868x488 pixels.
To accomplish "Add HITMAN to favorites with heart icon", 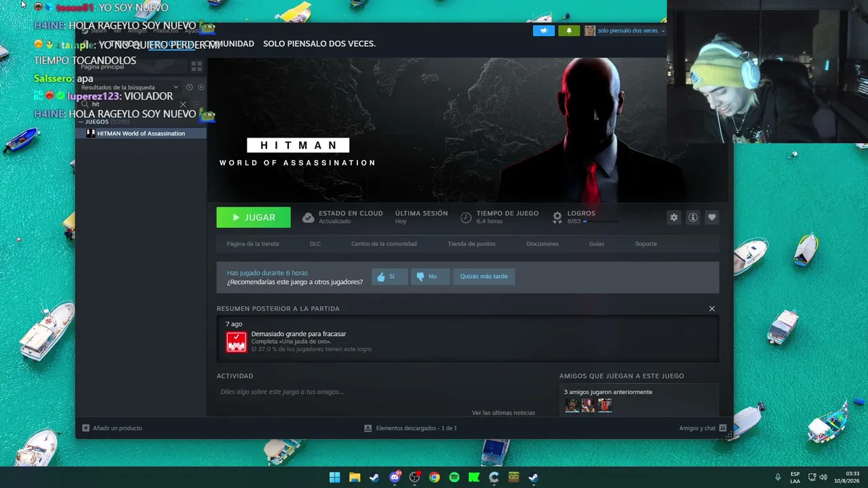I will pyautogui.click(x=711, y=218).
